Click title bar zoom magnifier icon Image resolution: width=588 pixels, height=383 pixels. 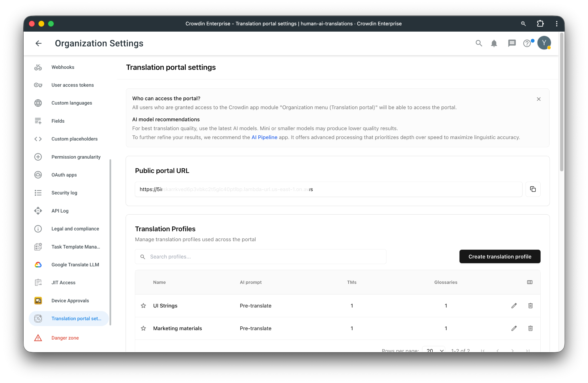(x=523, y=24)
